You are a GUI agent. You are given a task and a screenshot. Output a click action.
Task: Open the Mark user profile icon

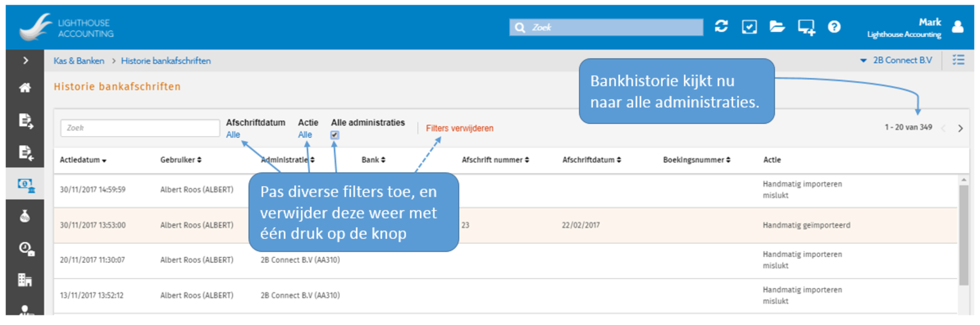(957, 27)
